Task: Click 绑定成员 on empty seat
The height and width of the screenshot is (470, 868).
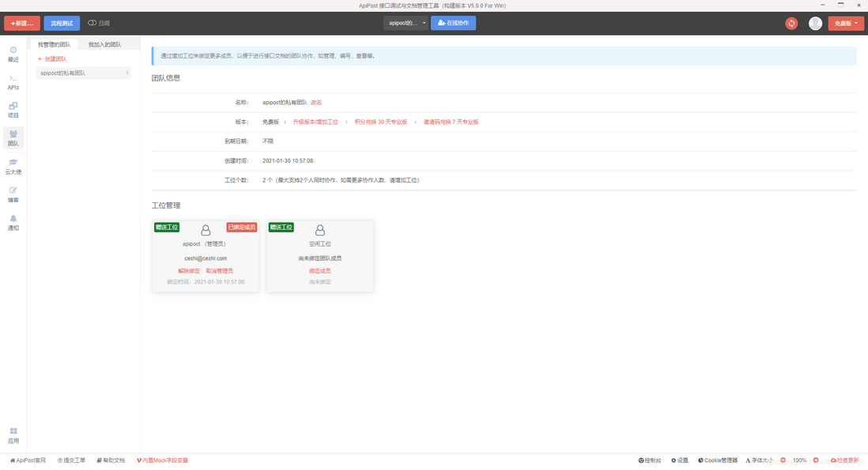Action: pos(320,271)
